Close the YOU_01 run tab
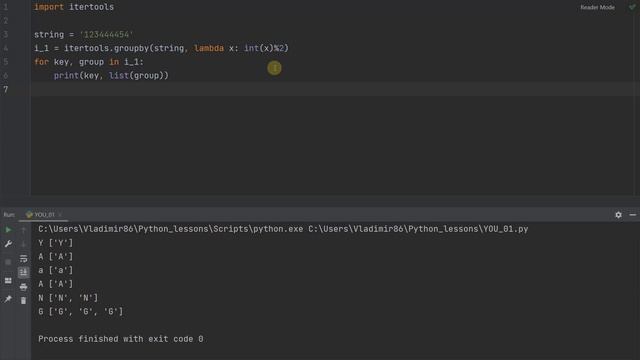640x360 pixels. [60, 215]
